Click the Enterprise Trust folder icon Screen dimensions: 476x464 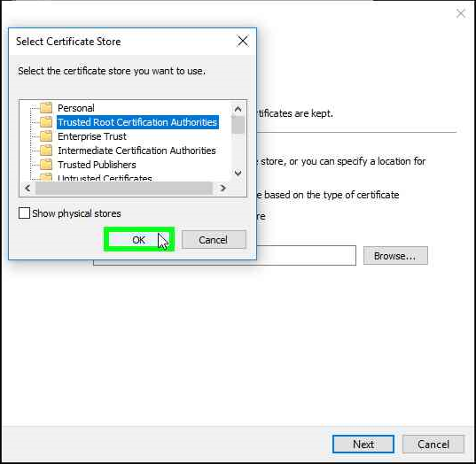(x=46, y=136)
